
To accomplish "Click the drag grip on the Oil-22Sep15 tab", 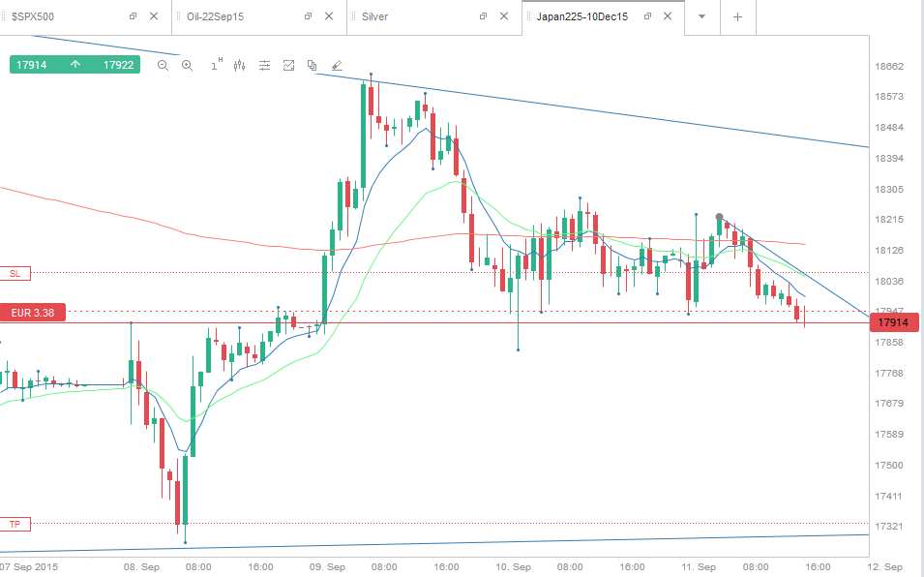I will [179, 16].
